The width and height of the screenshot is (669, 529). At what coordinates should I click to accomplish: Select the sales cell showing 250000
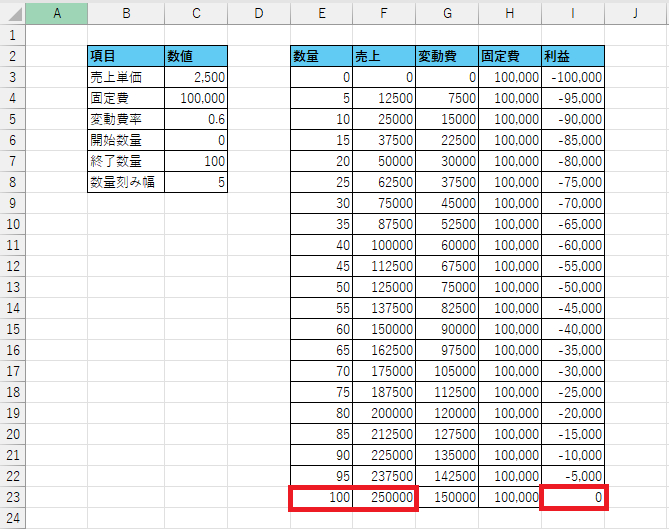384,497
